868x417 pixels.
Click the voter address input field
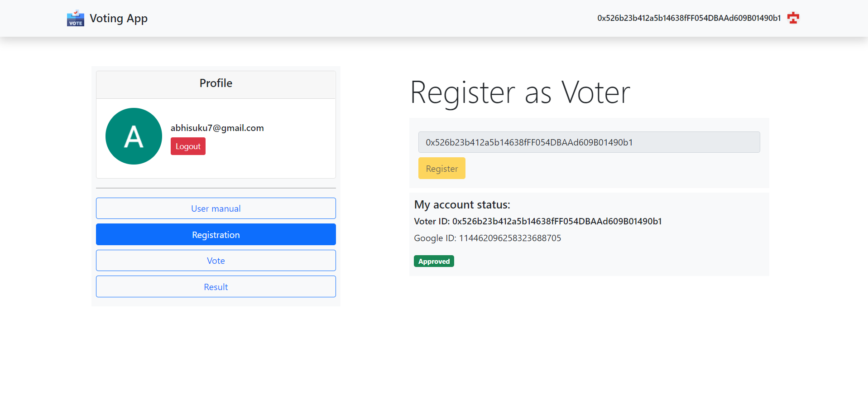(x=589, y=142)
